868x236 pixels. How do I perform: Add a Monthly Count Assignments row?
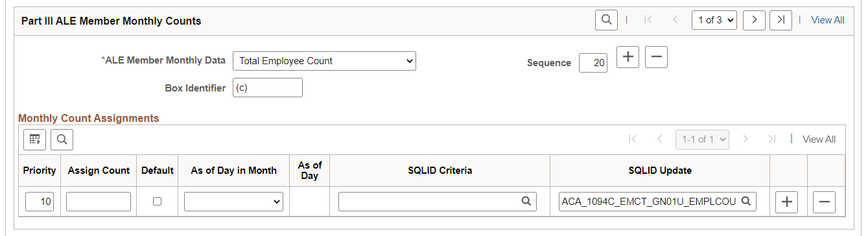[x=787, y=202]
